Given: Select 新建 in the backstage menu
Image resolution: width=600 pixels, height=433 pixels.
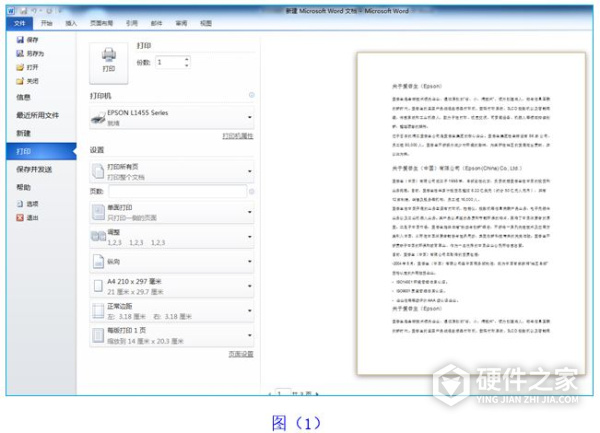Looking at the screenshot, I should point(23,133).
